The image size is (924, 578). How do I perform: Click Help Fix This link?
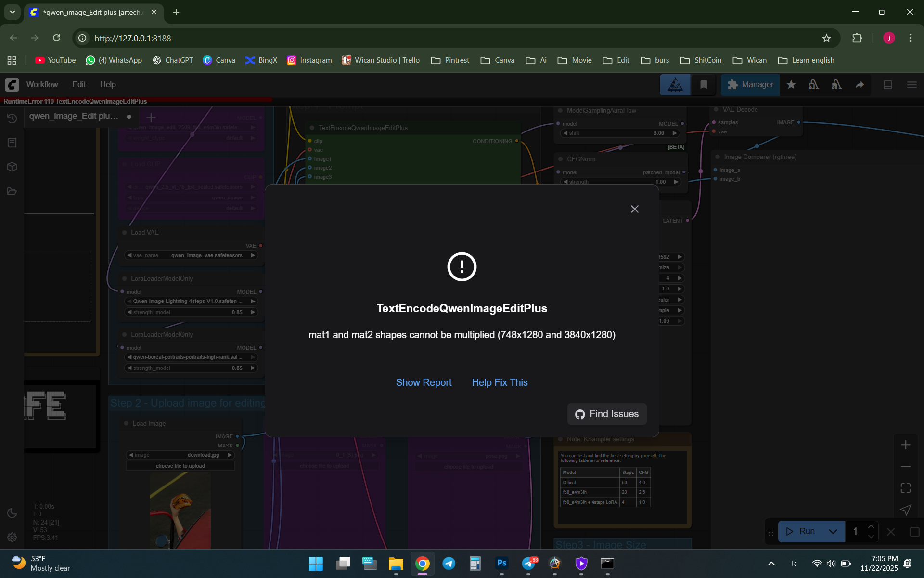[500, 382]
